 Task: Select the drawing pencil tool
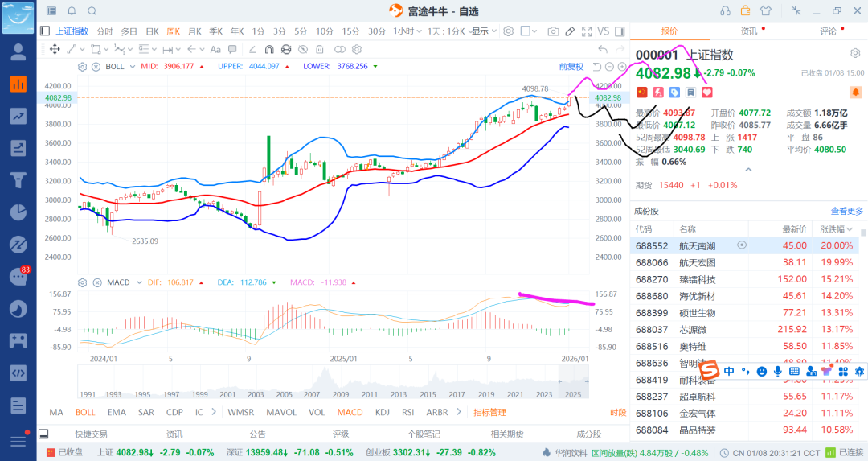(x=570, y=31)
